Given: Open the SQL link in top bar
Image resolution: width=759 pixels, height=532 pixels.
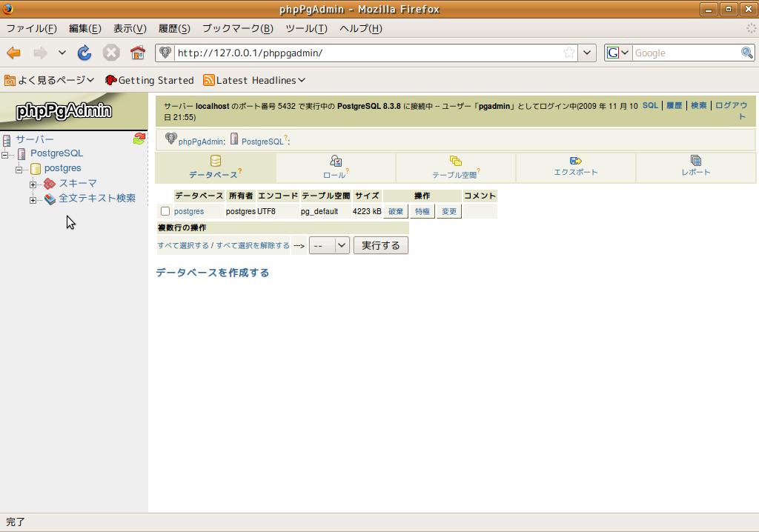Looking at the screenshot, I should click(x=650, y=105).
